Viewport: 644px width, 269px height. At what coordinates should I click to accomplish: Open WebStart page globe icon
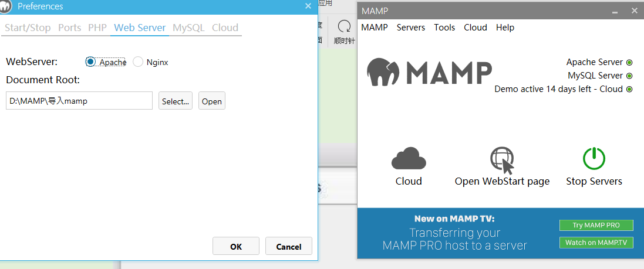[x=503, y=161]
